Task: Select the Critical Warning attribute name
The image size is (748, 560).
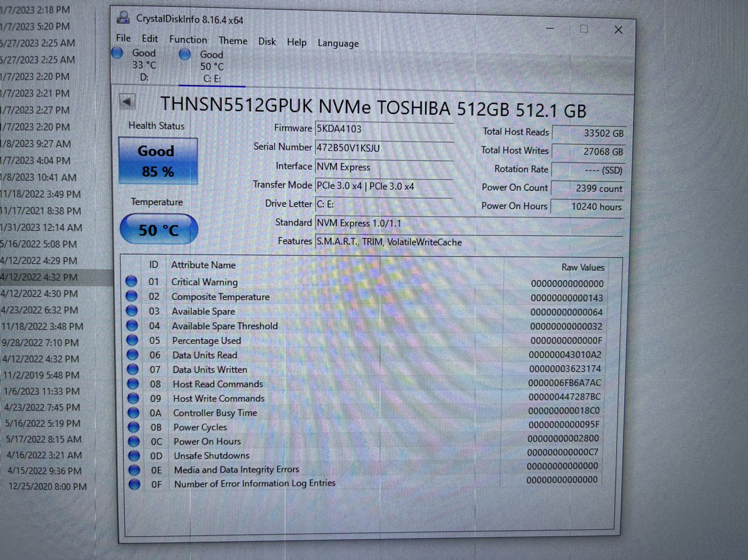Action: click(205, 282)
